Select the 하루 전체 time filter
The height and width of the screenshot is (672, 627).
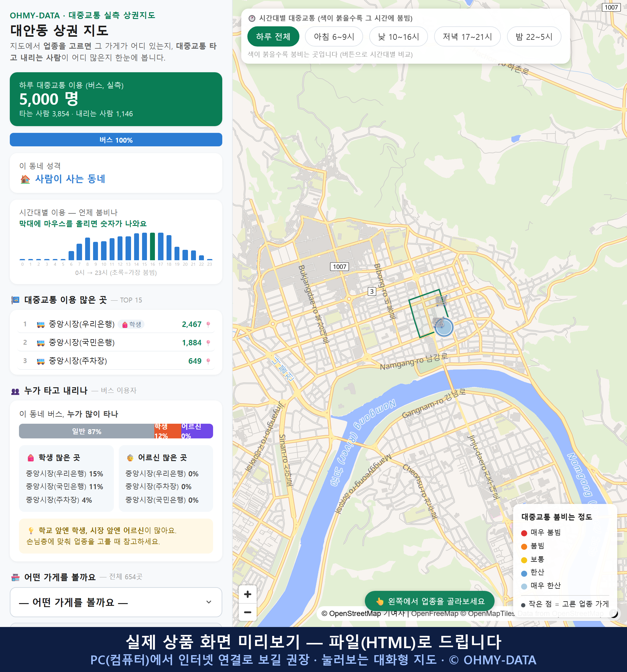click(x=273, y=36)
